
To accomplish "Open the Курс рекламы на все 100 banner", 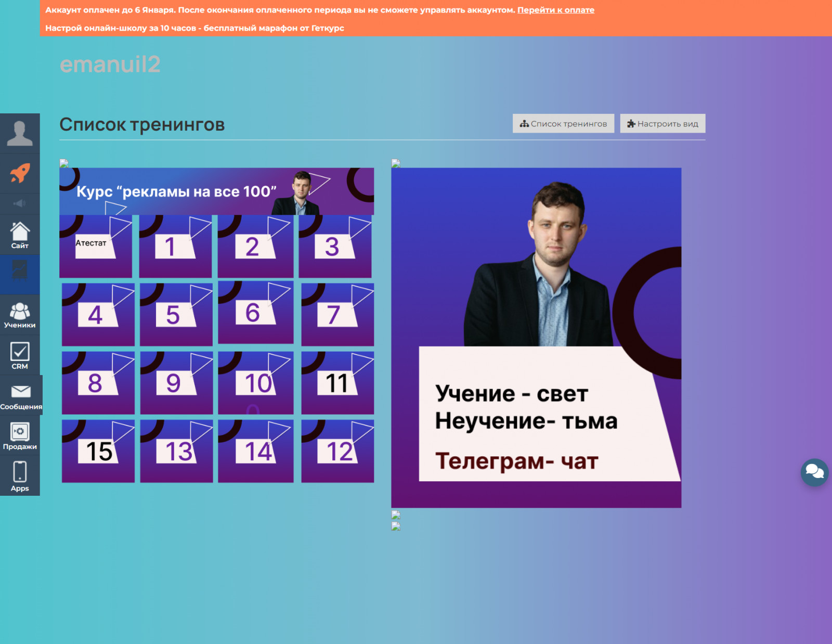I will [x=216, y=191].
